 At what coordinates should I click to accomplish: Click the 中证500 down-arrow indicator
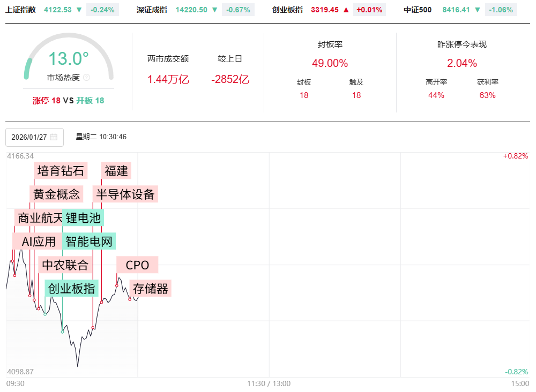tap(478, 10)
